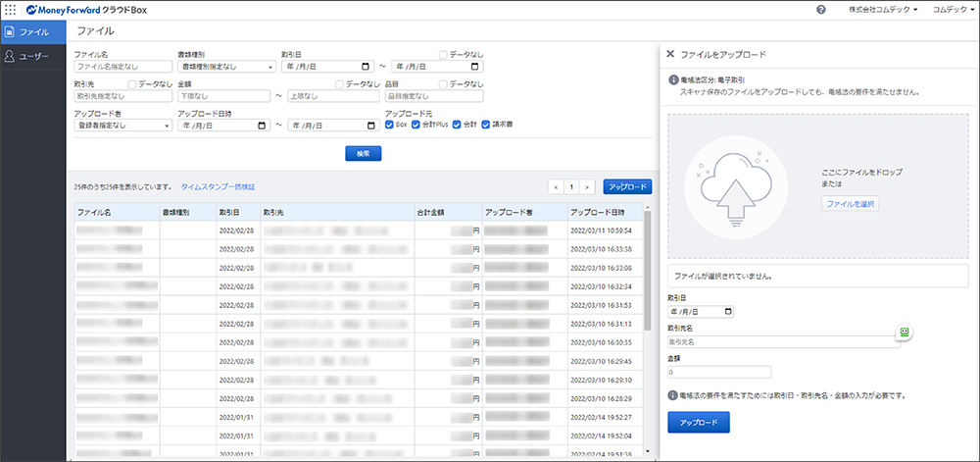Click the 品目 search field
Screen dimensions: 980x462
pyautogui.click(x=434, y=96)
